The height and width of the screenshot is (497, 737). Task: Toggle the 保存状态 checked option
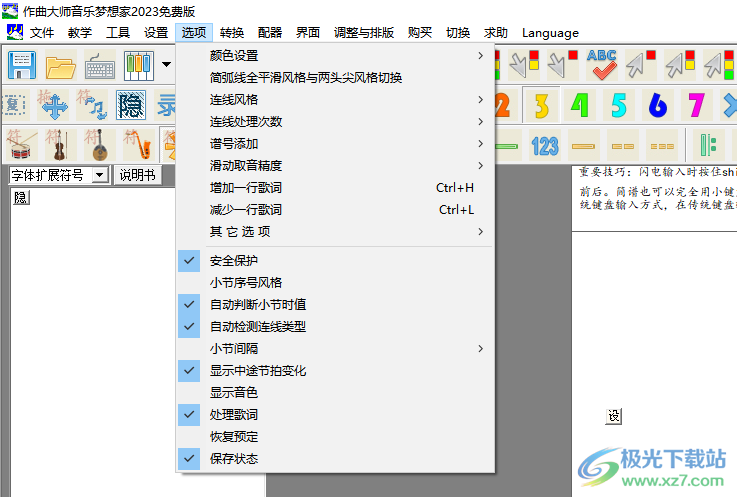[335, 459]
